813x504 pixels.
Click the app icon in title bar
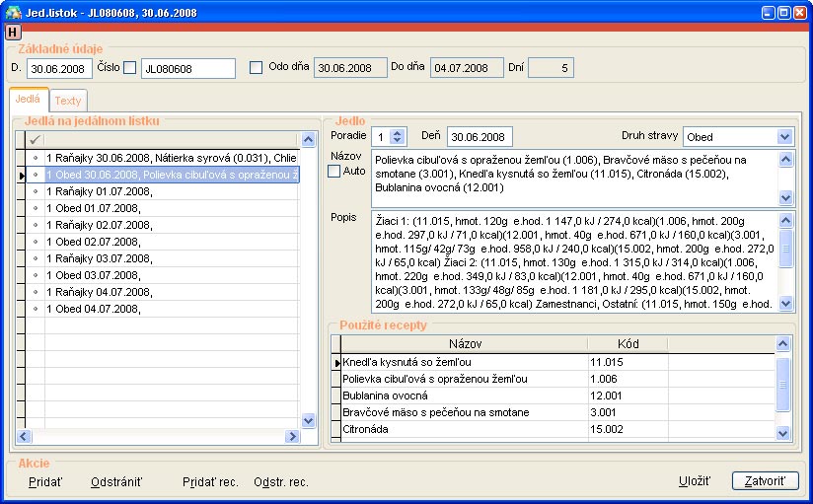pos(12,12)
